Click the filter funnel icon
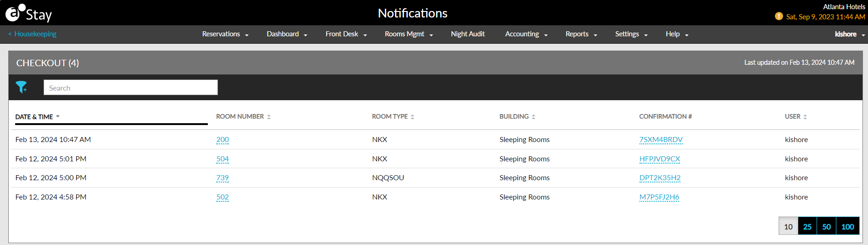Screen dimensions: 868x245 tap(21, 87)
